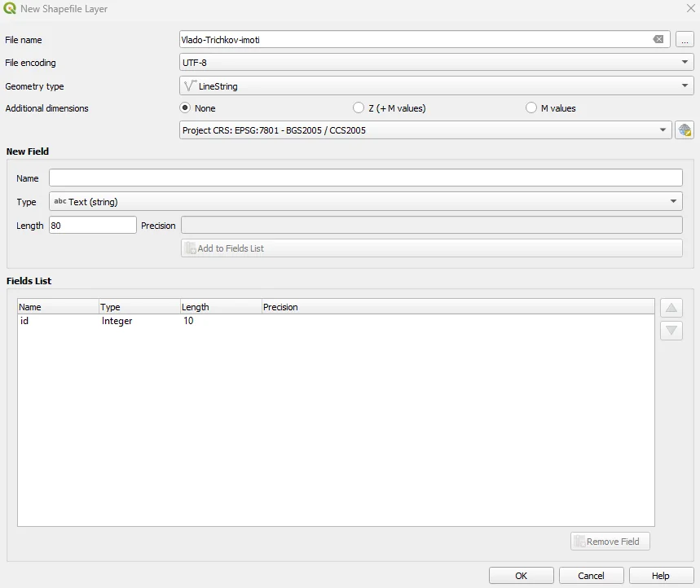Image resolution: width=700 pixels, height=588 pixels.
Task: Open the Project CRS dropdown
Action: click(425, 130)
